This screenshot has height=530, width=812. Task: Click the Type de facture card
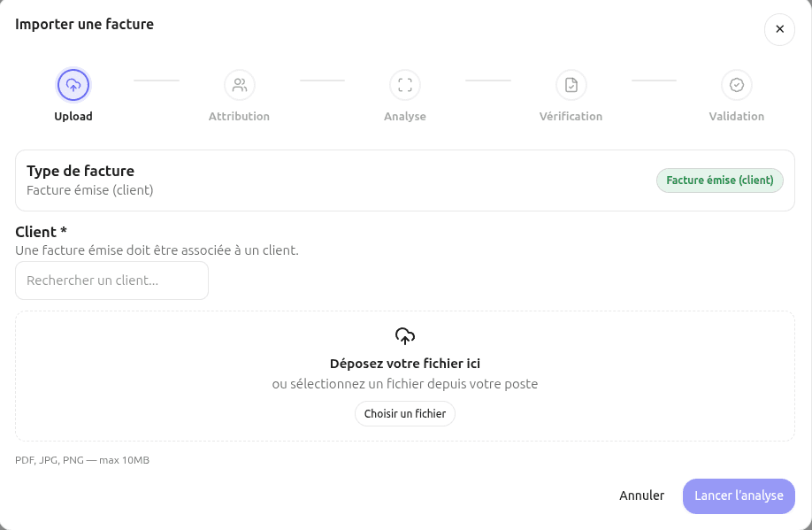pos(405,180)
